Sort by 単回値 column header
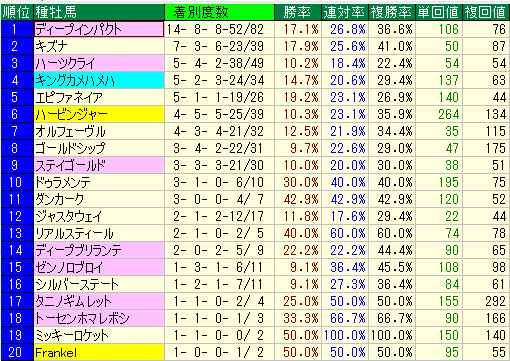 pyautogui.click(x=439, y=12)
